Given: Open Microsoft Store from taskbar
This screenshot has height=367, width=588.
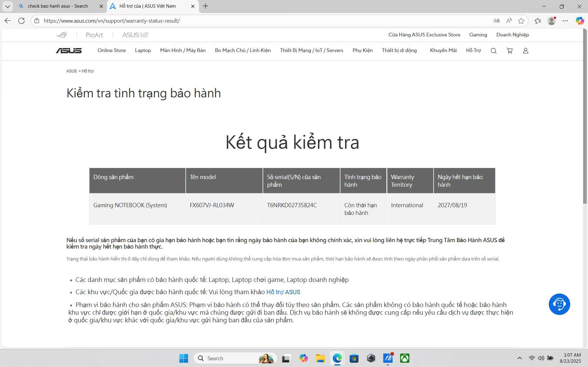Looking at the screenshot, I should pos(354,358).
